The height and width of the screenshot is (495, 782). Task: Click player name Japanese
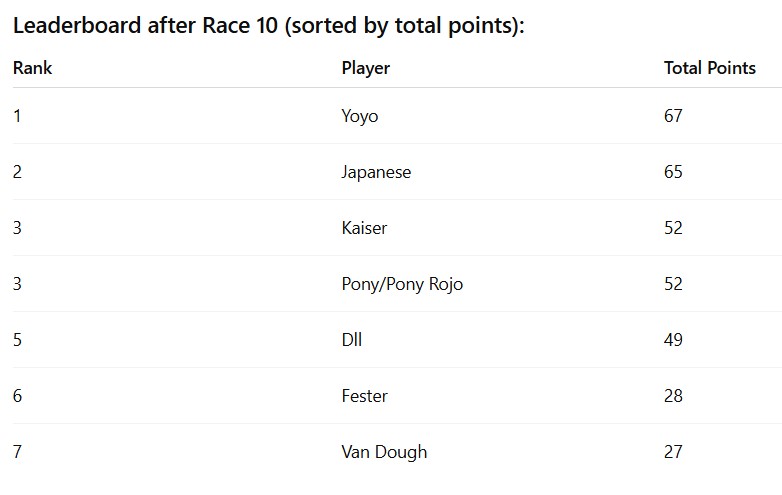tap(376, 172)
